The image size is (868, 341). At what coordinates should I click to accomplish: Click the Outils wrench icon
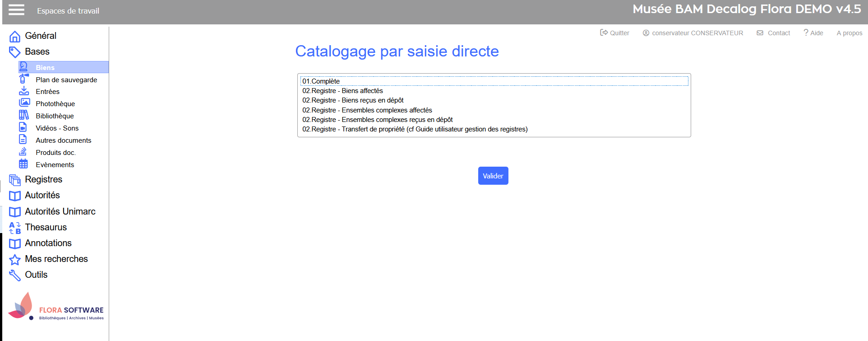15,275
